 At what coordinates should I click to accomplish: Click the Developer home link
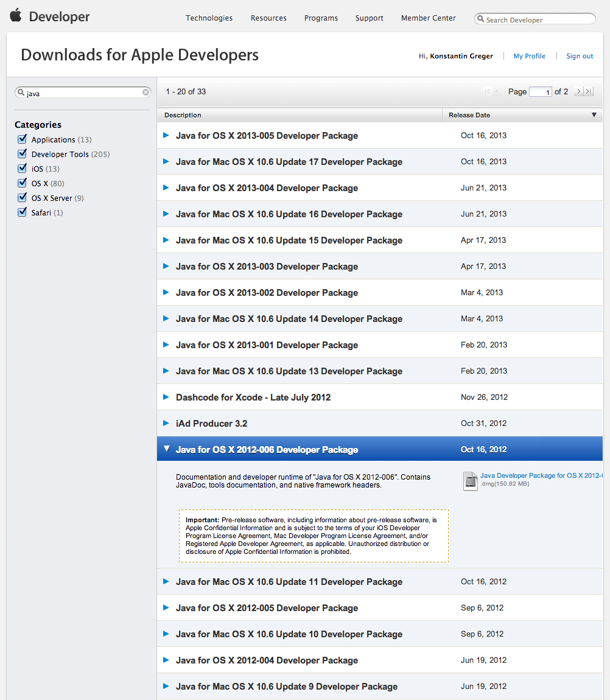click(60, 17)
